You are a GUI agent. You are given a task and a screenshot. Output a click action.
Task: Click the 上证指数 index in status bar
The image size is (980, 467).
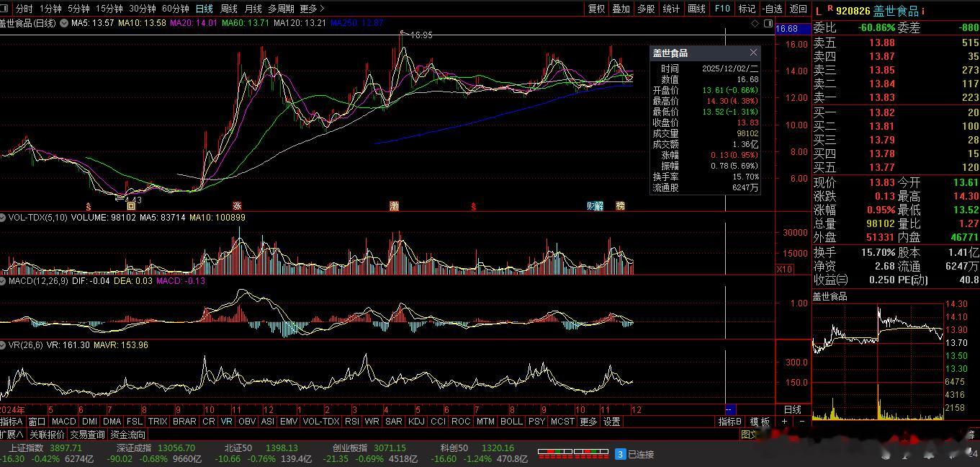pos(26,448)
